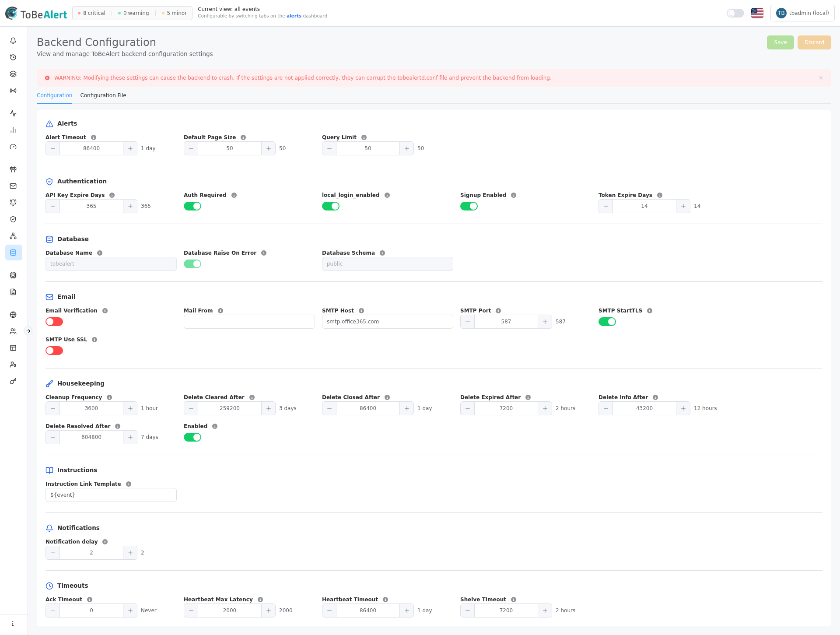Open the globe icon in sidebar

point(13,315)
